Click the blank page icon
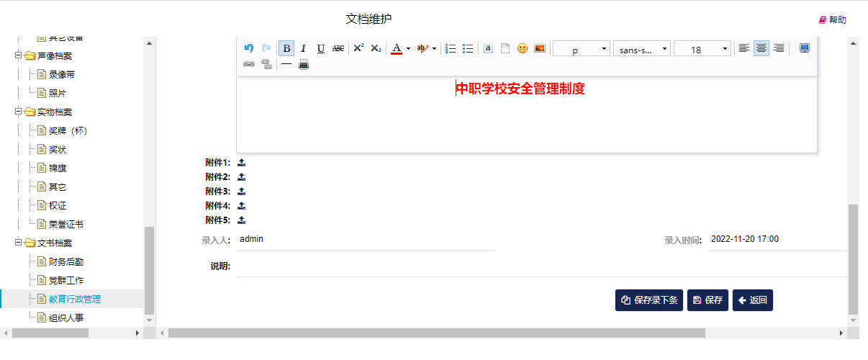This screenshot has width=868, height=360. tap(505, 48)
